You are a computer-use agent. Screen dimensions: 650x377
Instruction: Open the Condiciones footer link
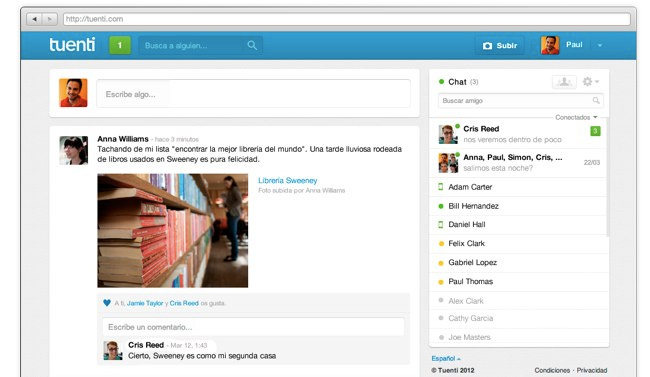[552, 370]
